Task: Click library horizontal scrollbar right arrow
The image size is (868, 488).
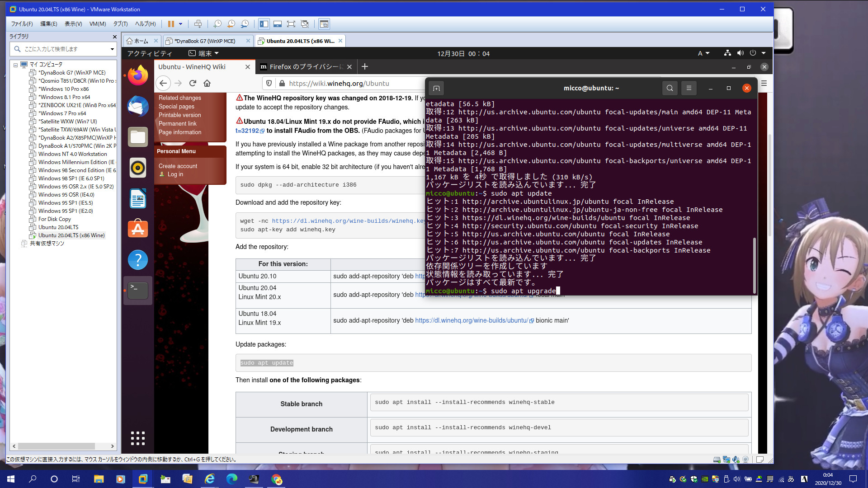Action: (x=112, y=446)
